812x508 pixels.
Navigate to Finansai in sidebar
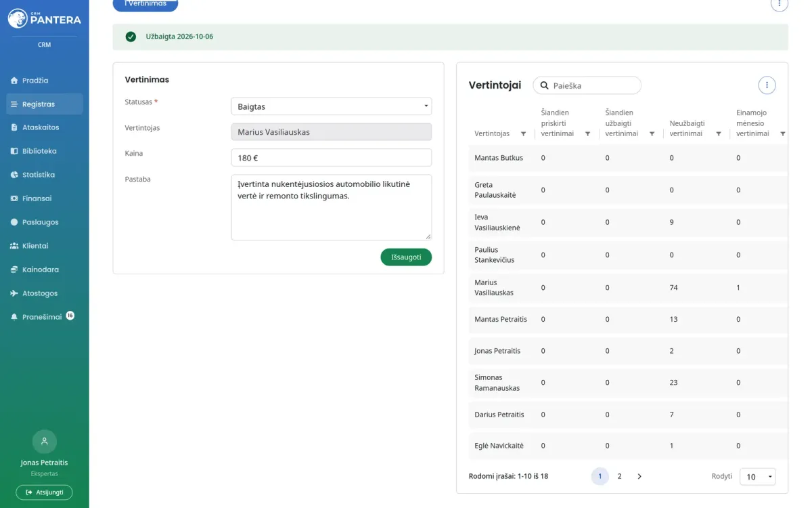pyautogui.click(x=45, y=198)
